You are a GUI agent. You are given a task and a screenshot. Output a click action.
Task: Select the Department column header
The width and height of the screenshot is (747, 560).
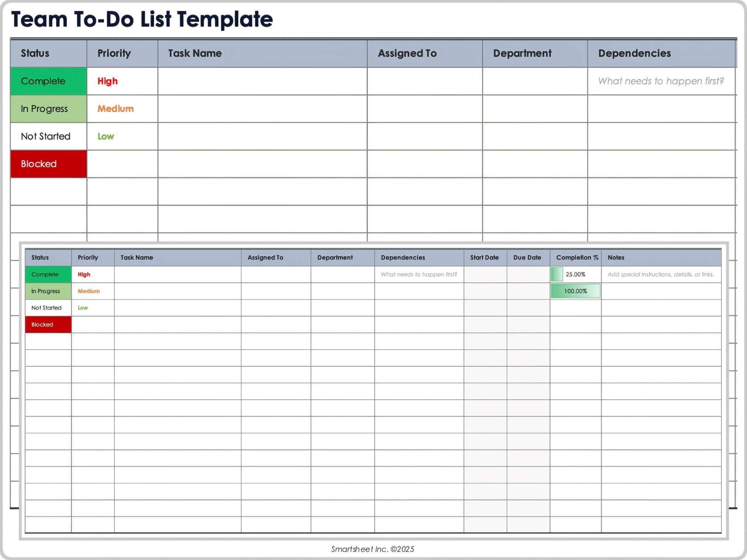[522, 53]
